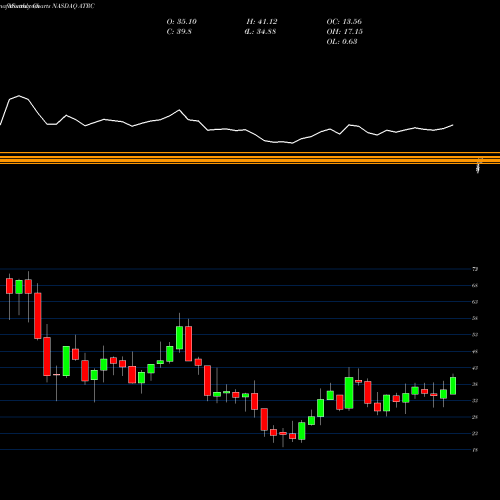Click the last green candle on the right

coord(453,386)
